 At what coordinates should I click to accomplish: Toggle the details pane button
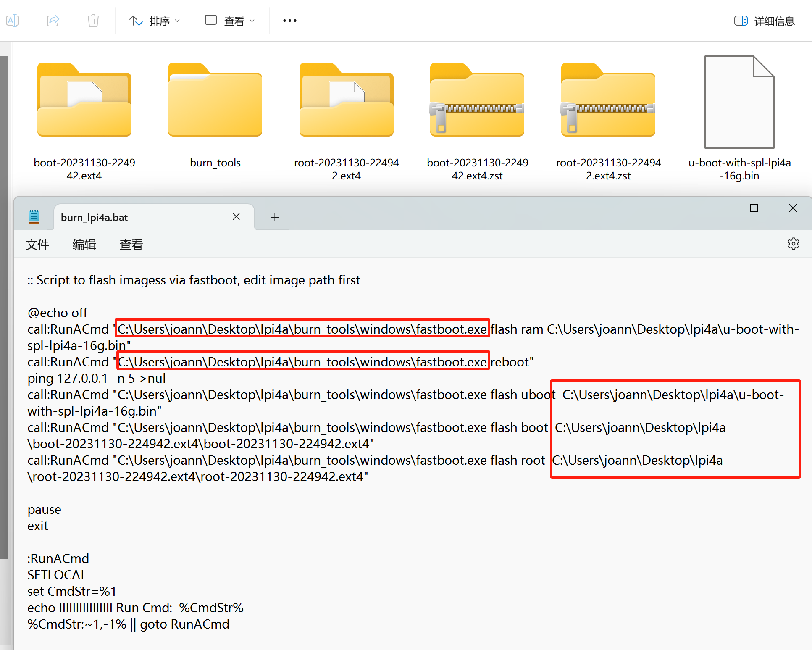764,21
